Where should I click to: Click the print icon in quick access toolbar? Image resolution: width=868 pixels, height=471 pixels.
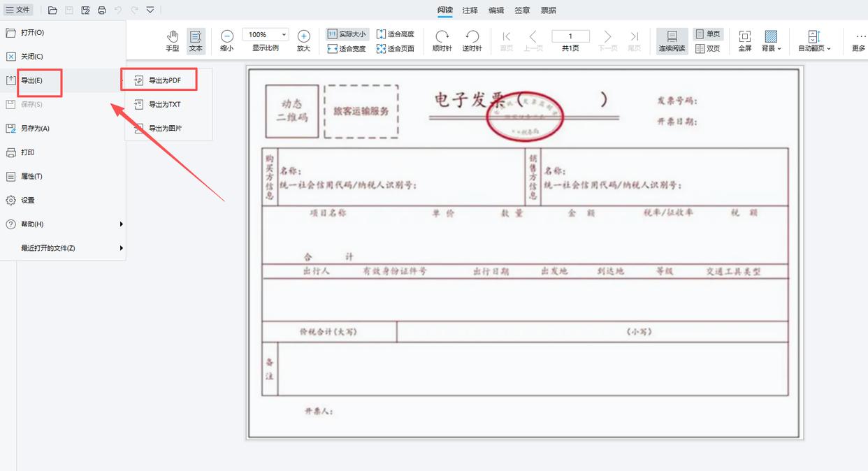tap(103, 10)
